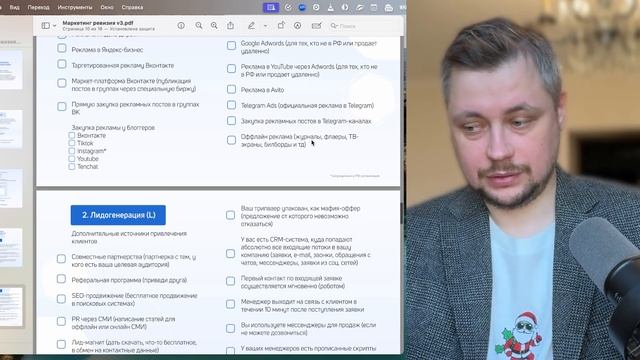Open the document info inspector
This screenshot has width=640, height=360.
181,26
